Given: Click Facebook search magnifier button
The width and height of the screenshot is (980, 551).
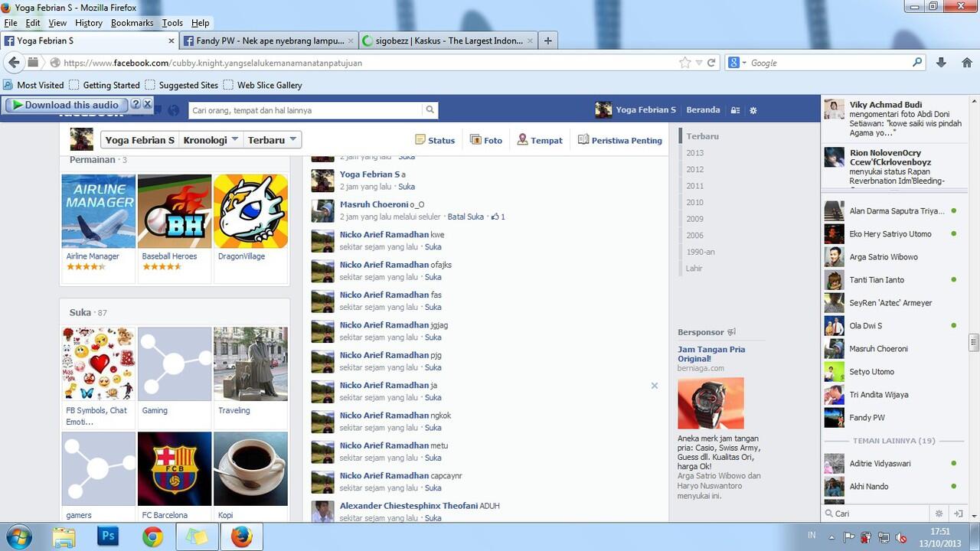Looking at the screenshot, I should (x=430, y=110).
